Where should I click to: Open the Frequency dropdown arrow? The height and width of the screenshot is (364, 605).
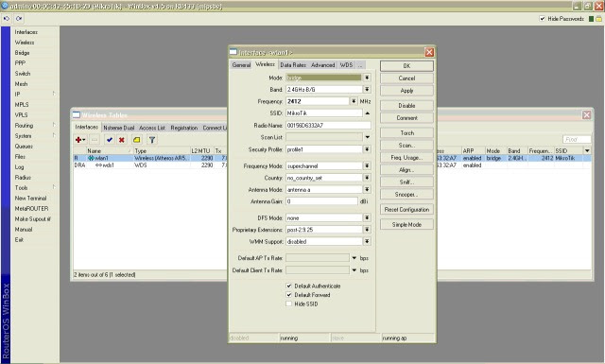tap(354, 101)
